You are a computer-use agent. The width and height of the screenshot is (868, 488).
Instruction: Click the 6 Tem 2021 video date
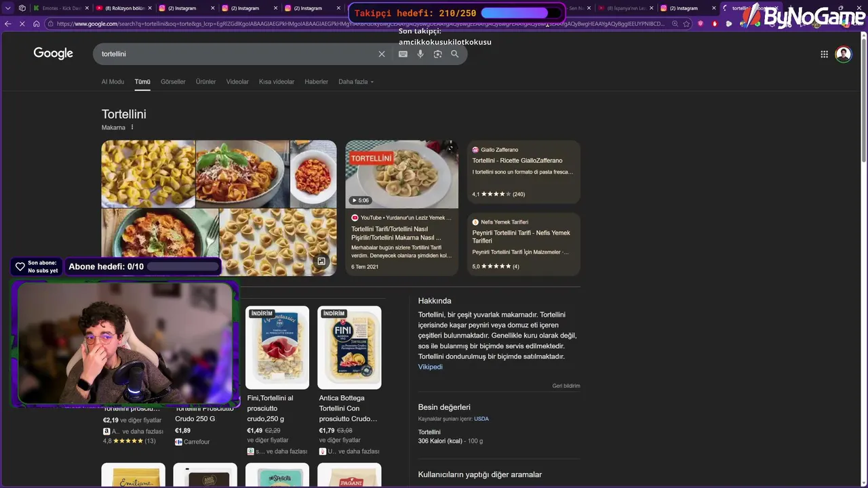pyautogui.click(x=365, y=267)
